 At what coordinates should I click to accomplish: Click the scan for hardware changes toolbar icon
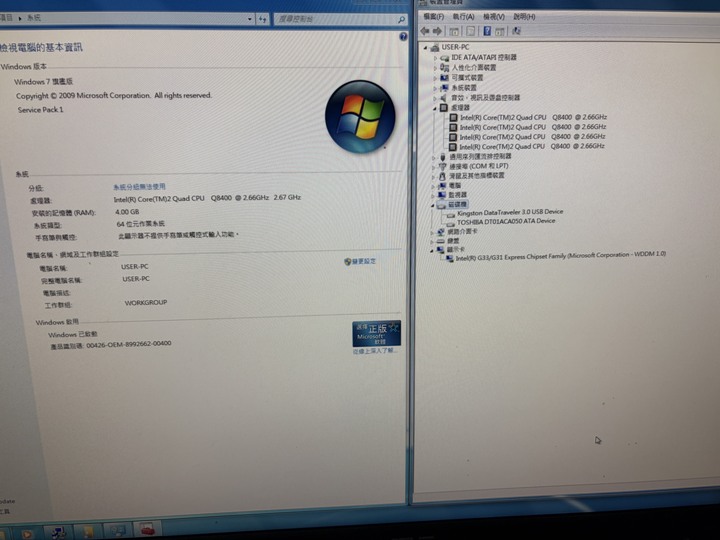point(516,31)
